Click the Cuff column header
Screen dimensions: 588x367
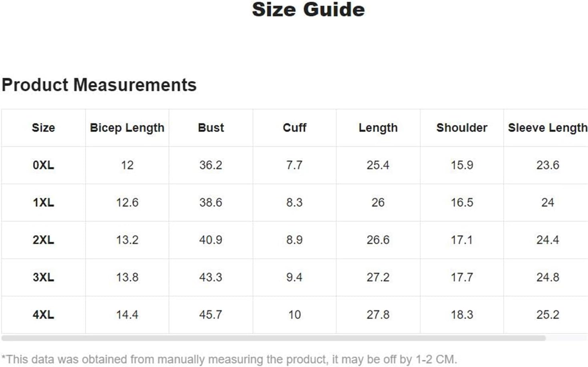coord(294,128)
